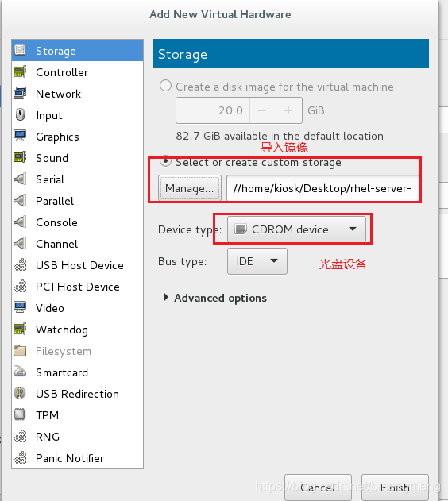
Task: Click the Panic Notifier gears icon
Action: point(20,457)
